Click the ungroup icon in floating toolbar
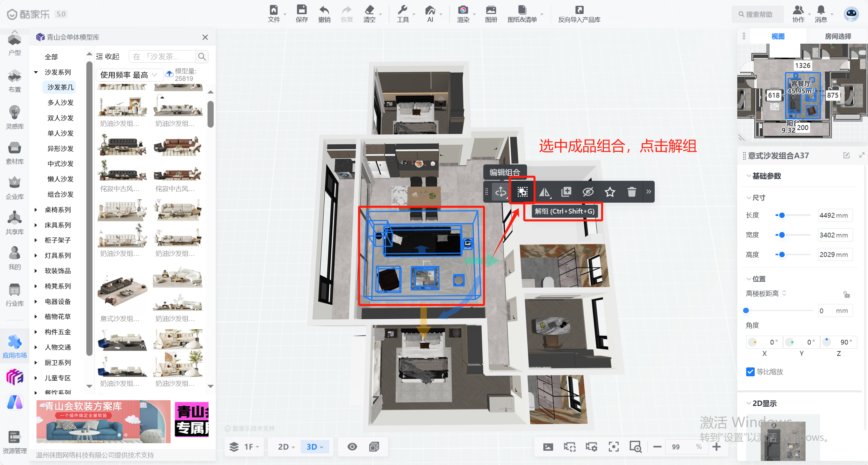This screenshot has width=868, height=465. (522, 192)
